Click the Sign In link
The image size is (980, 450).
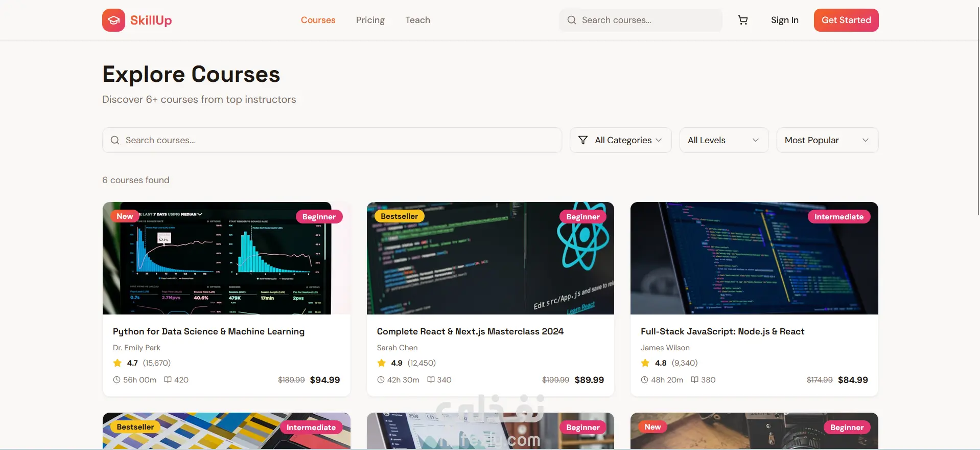coord(784,20)
